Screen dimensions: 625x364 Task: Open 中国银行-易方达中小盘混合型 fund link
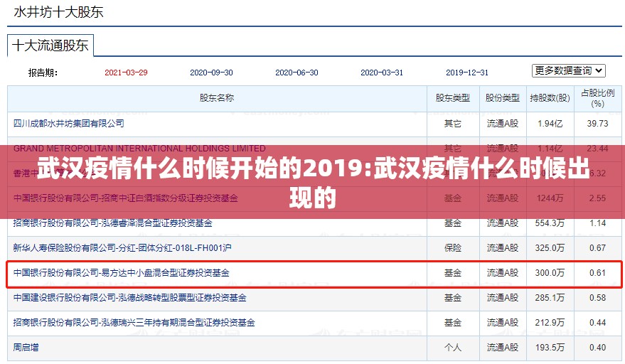click(121, 273)
